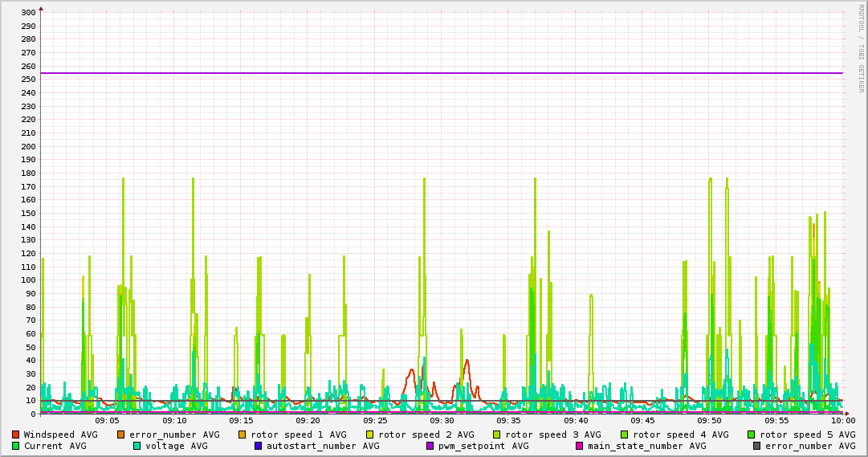The width and height of the screenshot is (868, 457).
Task: Click the 10:00 time axis label
Action: click(842, 420)
